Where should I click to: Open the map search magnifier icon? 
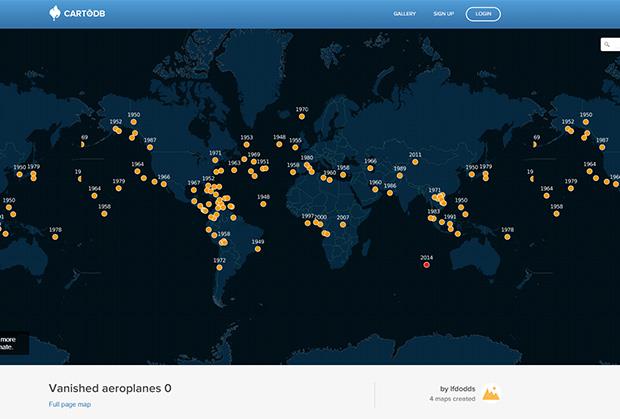(x=608, y=44)
